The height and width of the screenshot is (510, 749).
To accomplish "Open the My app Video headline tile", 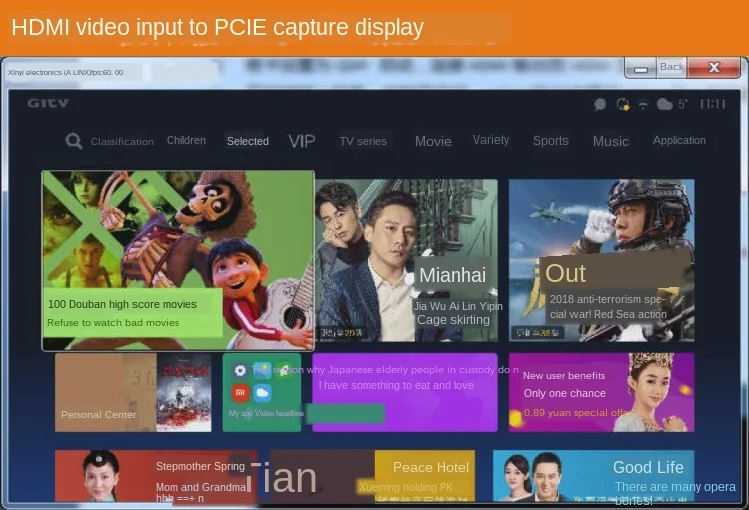I will click(262, 393).
